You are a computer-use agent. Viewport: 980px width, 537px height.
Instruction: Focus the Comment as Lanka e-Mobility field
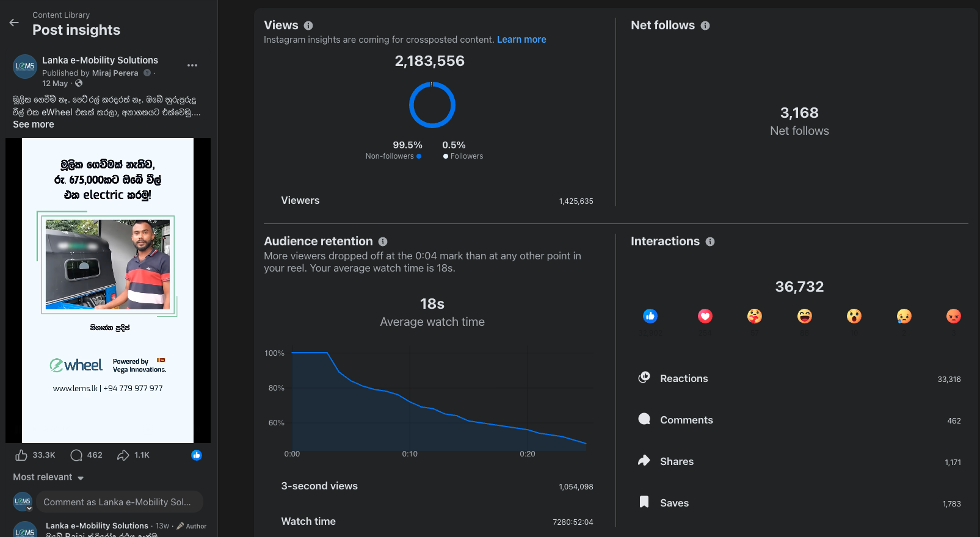(x=120, y=502)
